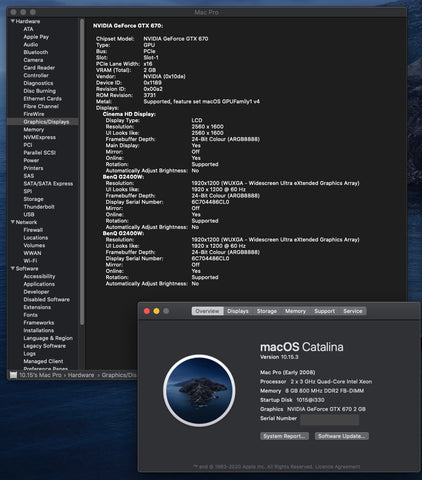Open Applications under Software
The image size is (422, 480).
point(39,284)
